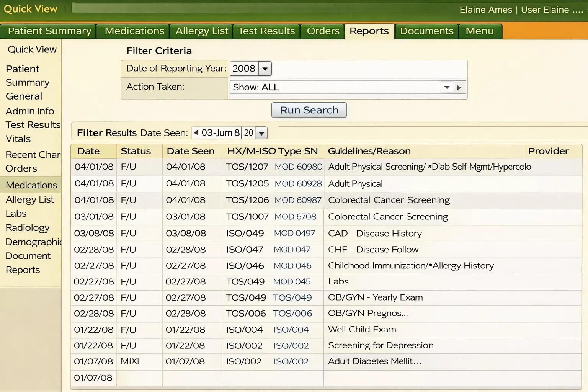Open the Documents tab

tap(426, 31)
